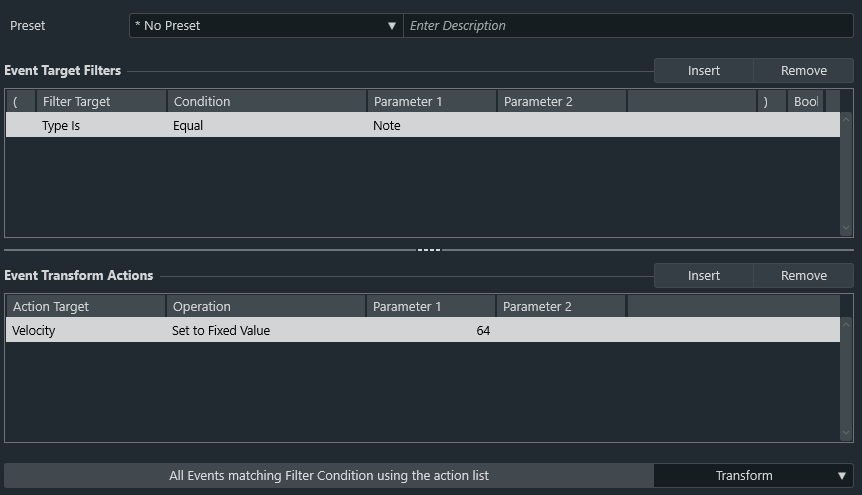Image resolution: width=862 pixels, height=495 pixels.
Task: Insert a new event target filter
Action: click(703, 71)
